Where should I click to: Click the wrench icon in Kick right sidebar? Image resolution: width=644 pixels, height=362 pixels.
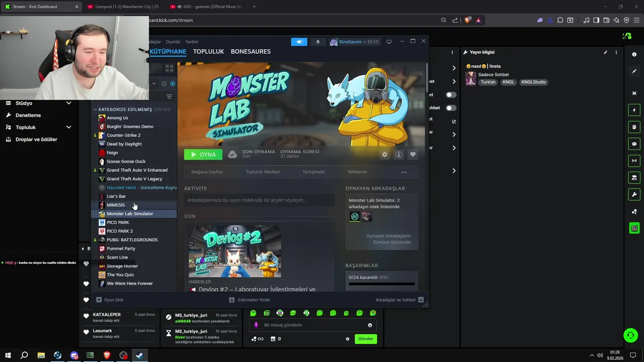point(634,195)
